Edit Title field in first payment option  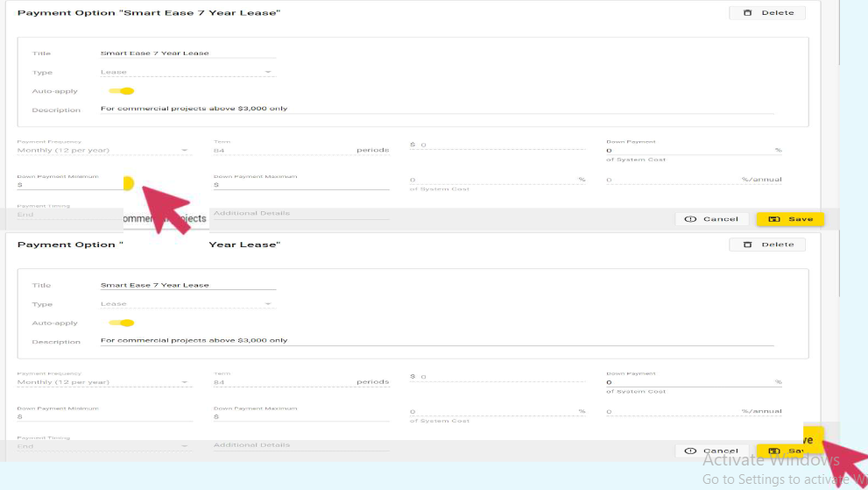[x=187, y=53]
